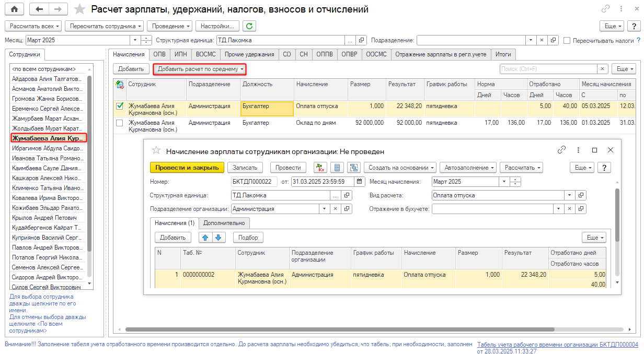Viewport: 644px width, 354px height.
Task: Switch to the ИПН tab
Action: 181,54
